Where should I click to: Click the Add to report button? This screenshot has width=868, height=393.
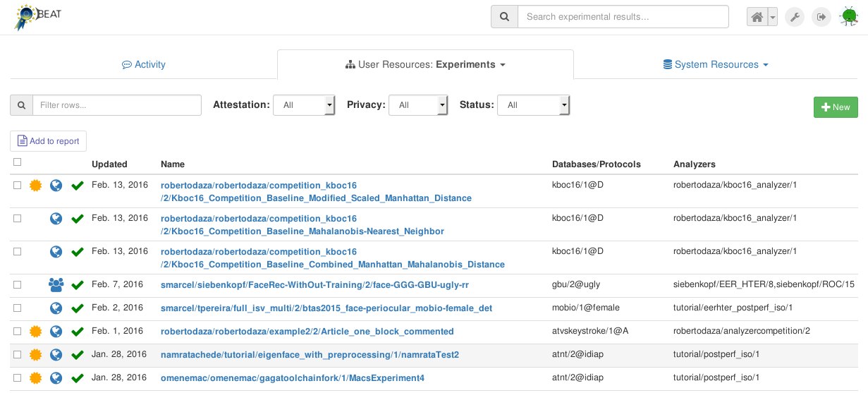(x=49, y=141)
